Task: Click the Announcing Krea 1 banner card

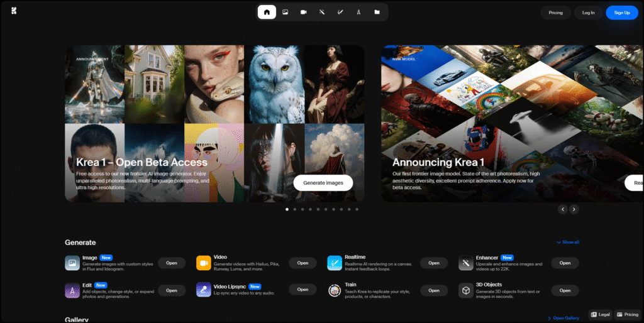Action: pos(513,124)
